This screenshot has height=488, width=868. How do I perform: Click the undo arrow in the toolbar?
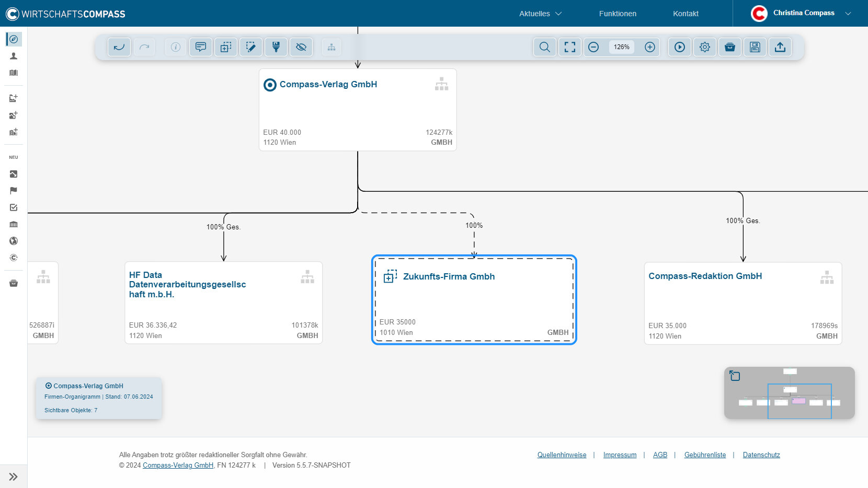119,47
